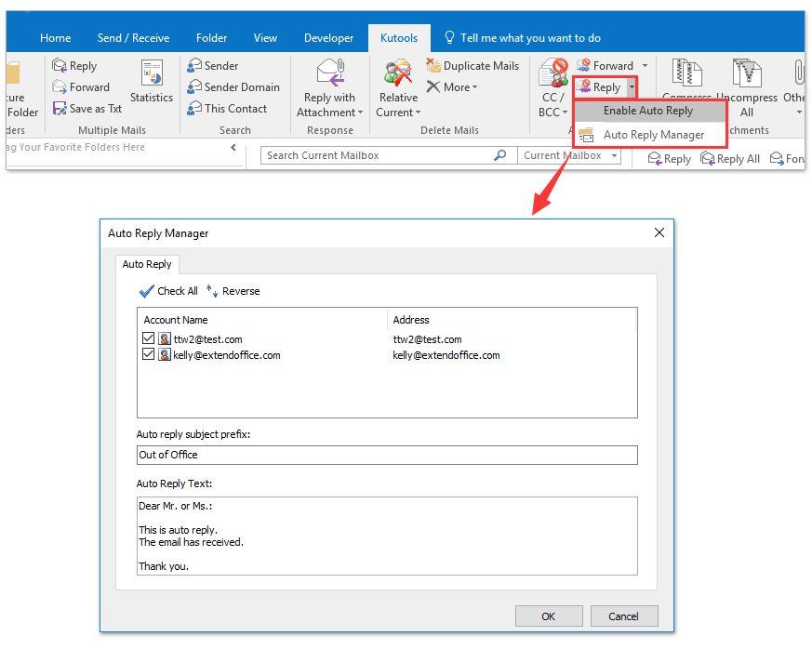Expand the Kutools Forward dropdown arrow
The width and height of the screenshot is (812, 649).
643,66
